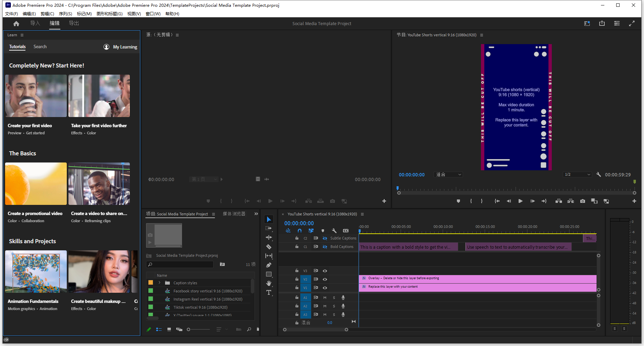Open Source monitor panel menu
This screenshot has height=346, width=644.
(177, 35)
